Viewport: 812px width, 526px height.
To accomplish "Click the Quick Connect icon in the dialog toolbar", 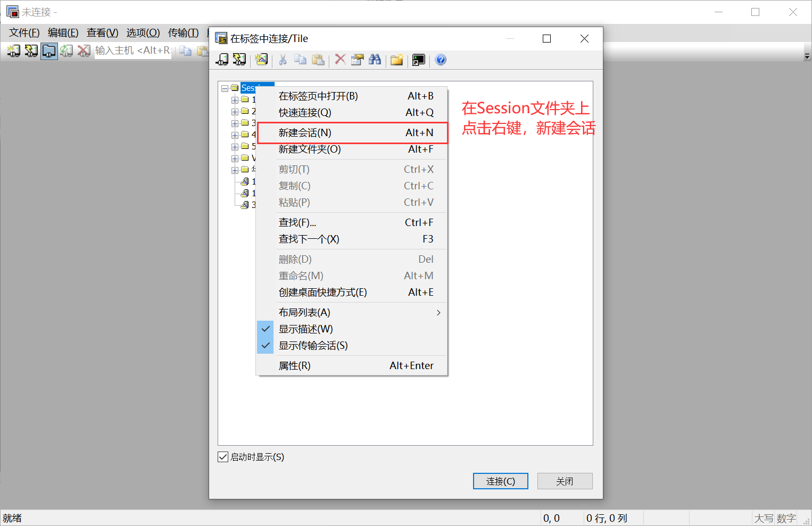I will pyautogui.click(x=239, y=60).
